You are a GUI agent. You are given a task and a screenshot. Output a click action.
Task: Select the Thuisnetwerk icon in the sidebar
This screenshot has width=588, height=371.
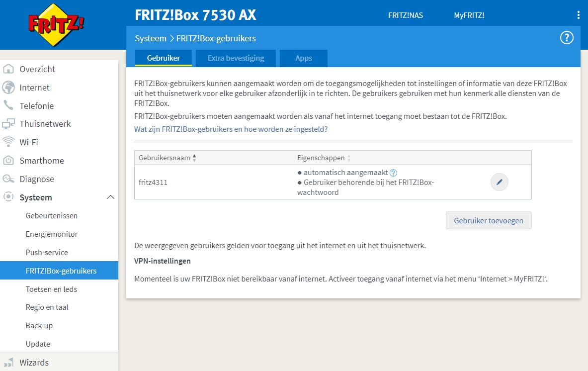point(10,123)
